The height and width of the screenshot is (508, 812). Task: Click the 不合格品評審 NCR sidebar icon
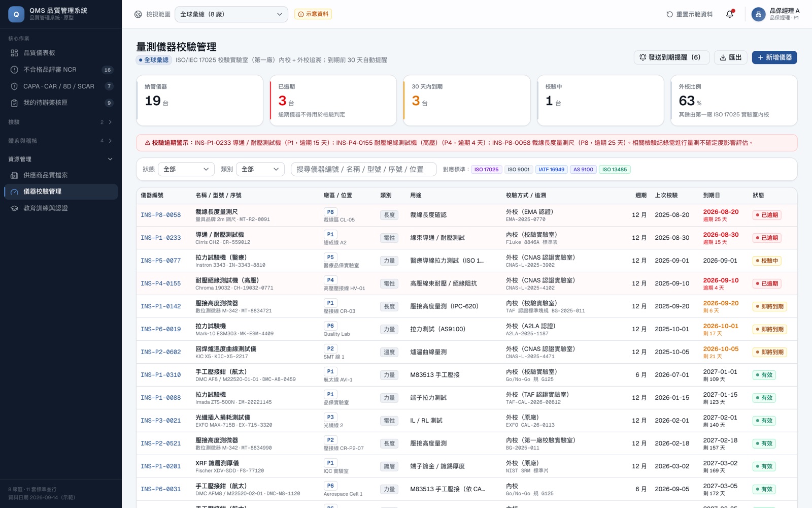(x=14, y=70)
